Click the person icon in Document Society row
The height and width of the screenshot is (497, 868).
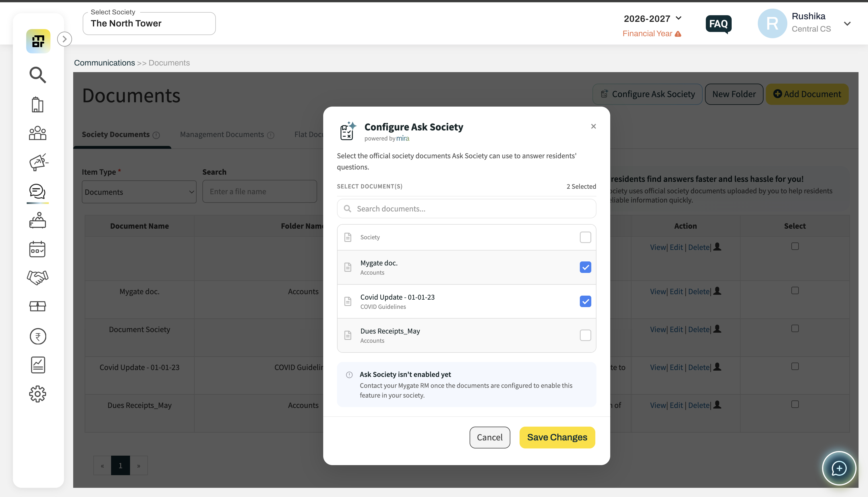(717, 329)
